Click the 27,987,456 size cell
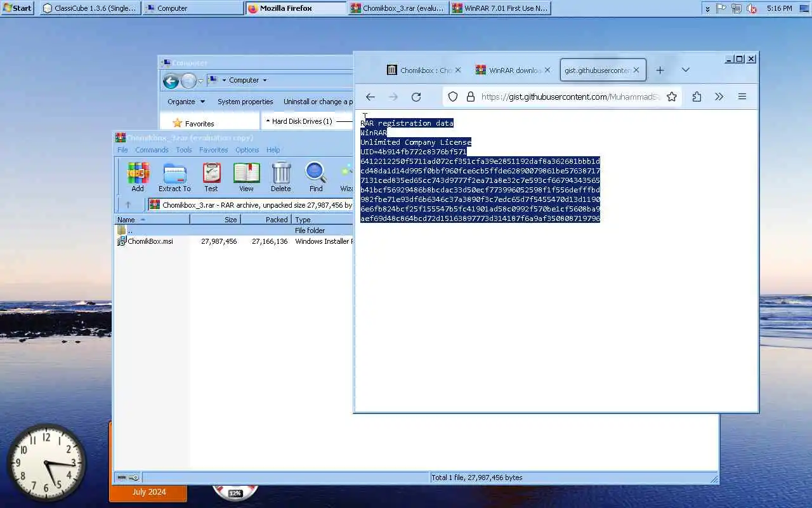The height and width of the screenshot is (508, 812). [x=219, y=241]
